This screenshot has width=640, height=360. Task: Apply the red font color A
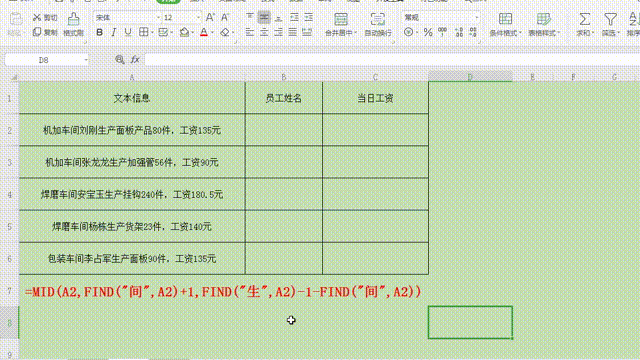tap(204, 32)
